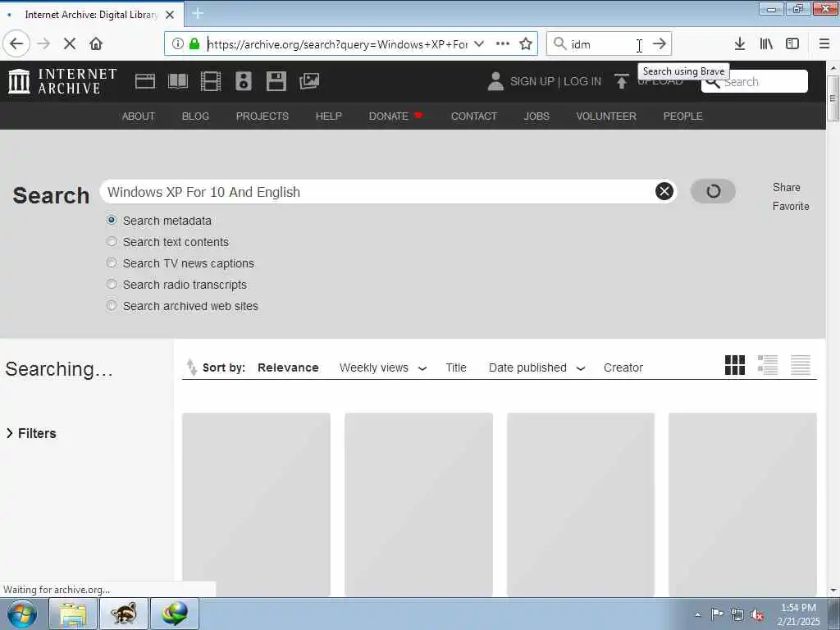Click the LOG IN link
The image size is (840, 630).
tap(582, 81)
